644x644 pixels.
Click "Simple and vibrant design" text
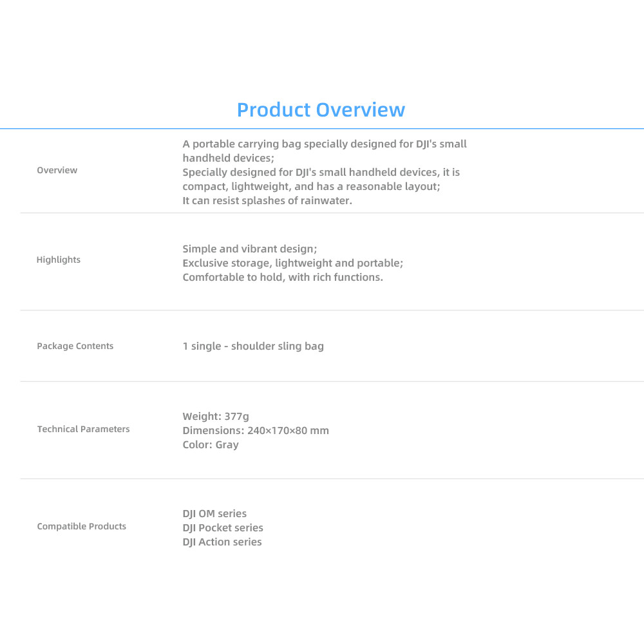coord(250,249)
